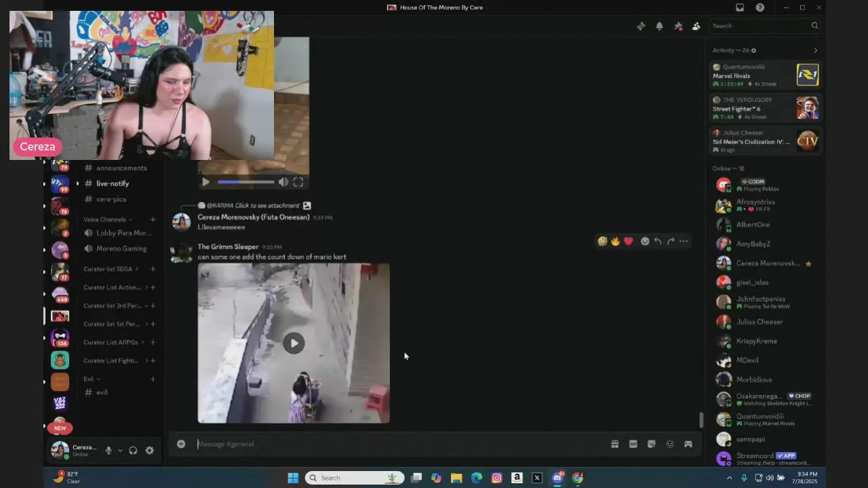The width and height of the screenshot is (868, 488).
Task: Open the sticker picker
Action: pyautogui.click(x=651, y=444)
